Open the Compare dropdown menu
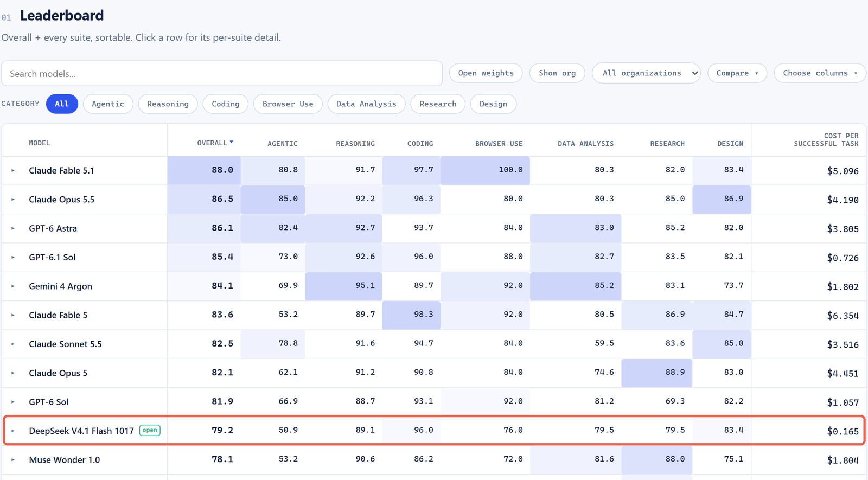The image size is (868, 480). coord(737,73)
